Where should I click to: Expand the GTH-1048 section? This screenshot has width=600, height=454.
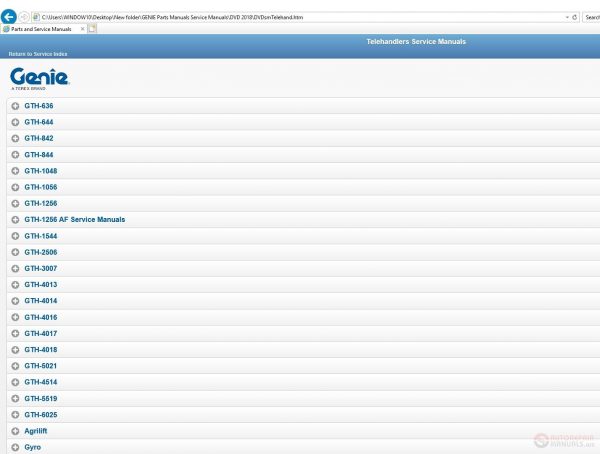click(x=303, y=171)
